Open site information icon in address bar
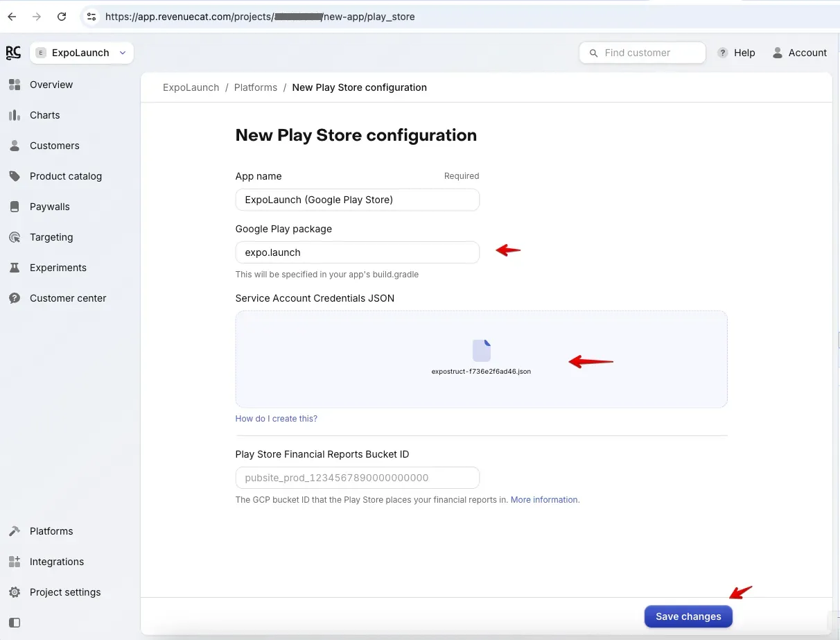 (x=91, y=17)
